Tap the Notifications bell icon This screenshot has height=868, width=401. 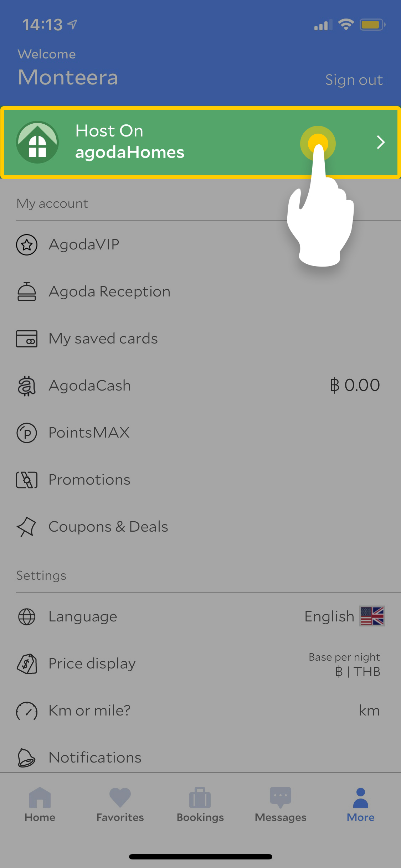[27, 758]
